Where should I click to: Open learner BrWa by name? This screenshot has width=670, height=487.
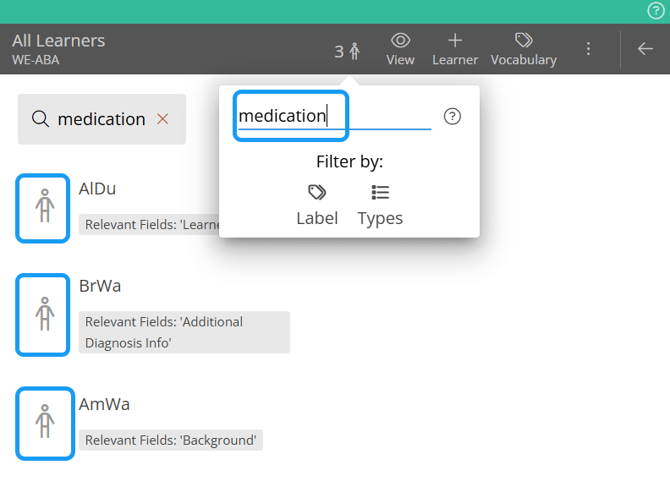coord(100,286)
